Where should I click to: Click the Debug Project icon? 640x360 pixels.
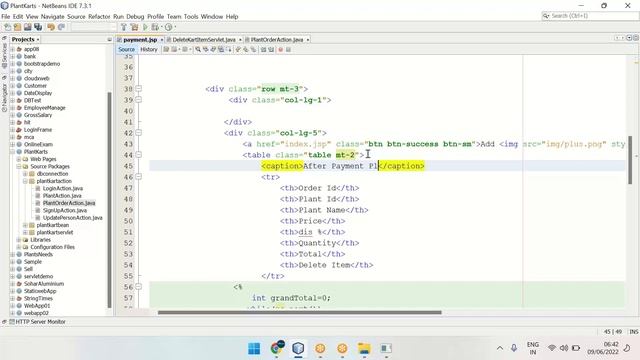[155, 27]
